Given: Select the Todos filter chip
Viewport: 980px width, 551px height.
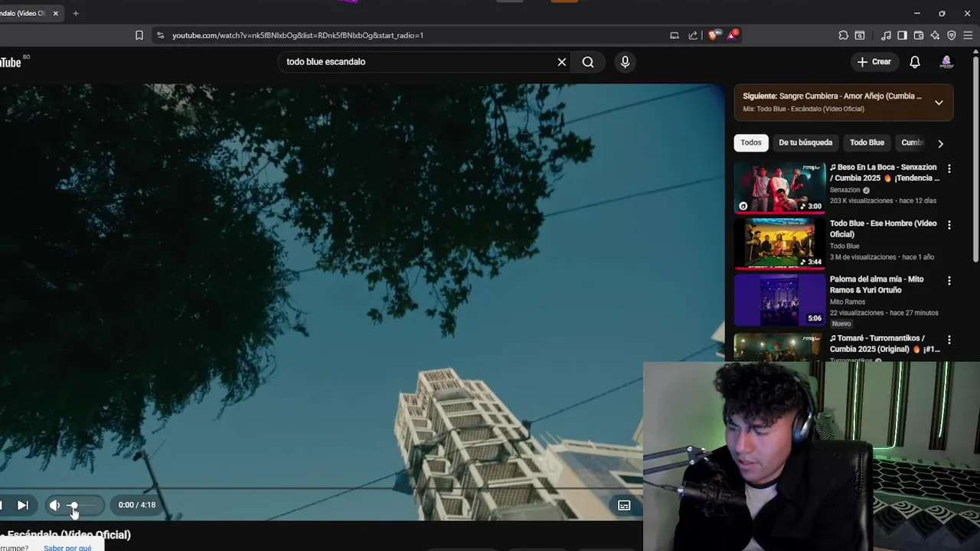Looking at the screenshot, I should pos(751,142).
